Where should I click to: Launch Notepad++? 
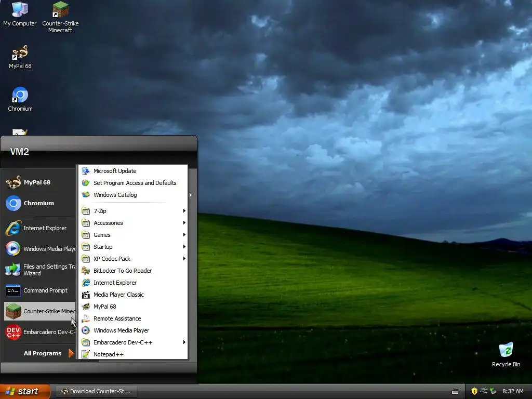point(133,354)
